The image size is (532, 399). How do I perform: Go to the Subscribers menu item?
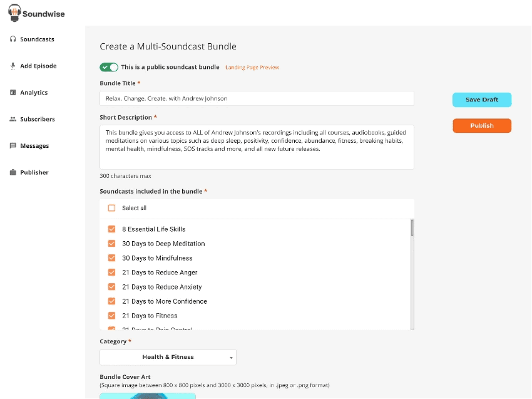pos(38,119)
